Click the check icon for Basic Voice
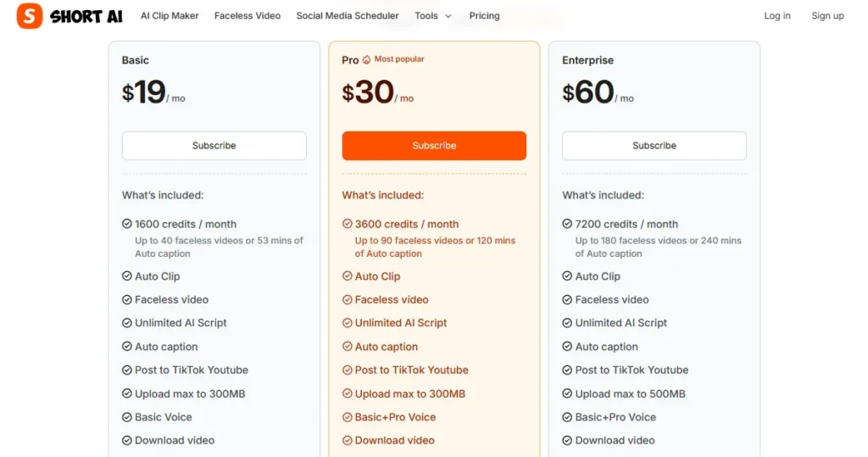 point(127,417)
